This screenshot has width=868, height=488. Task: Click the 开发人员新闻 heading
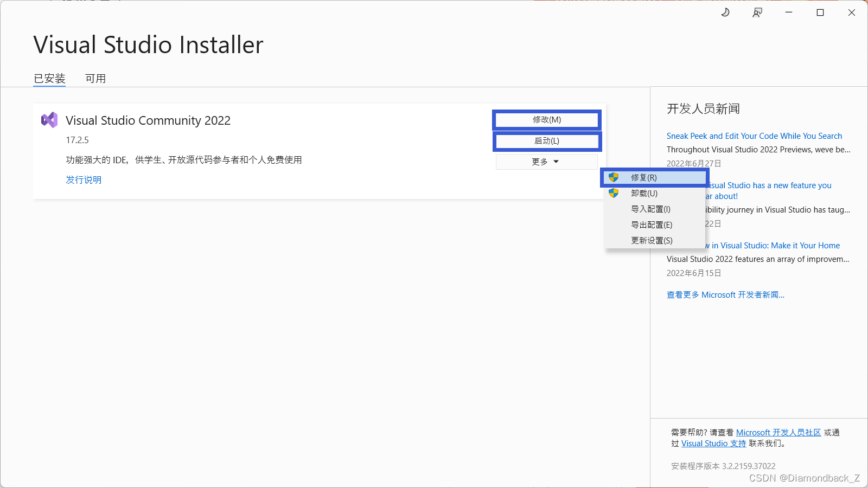703,109
